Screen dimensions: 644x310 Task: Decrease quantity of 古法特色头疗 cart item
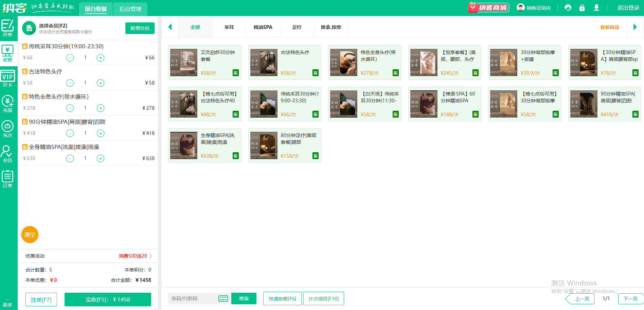(70, 83)
